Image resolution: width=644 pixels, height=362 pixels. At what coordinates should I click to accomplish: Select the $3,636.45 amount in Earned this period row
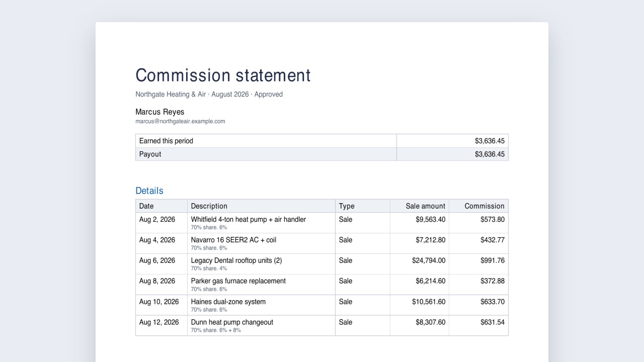[x=490, y=141]
